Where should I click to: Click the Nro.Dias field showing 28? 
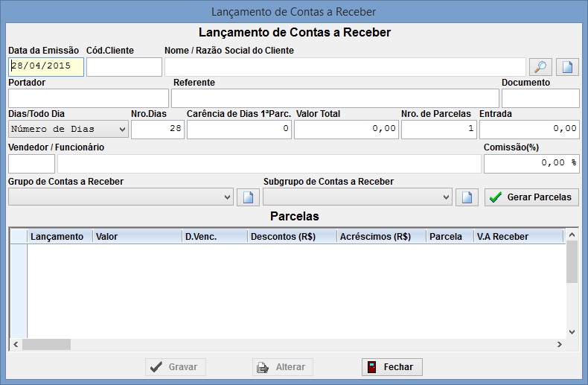tap(158, 130)
